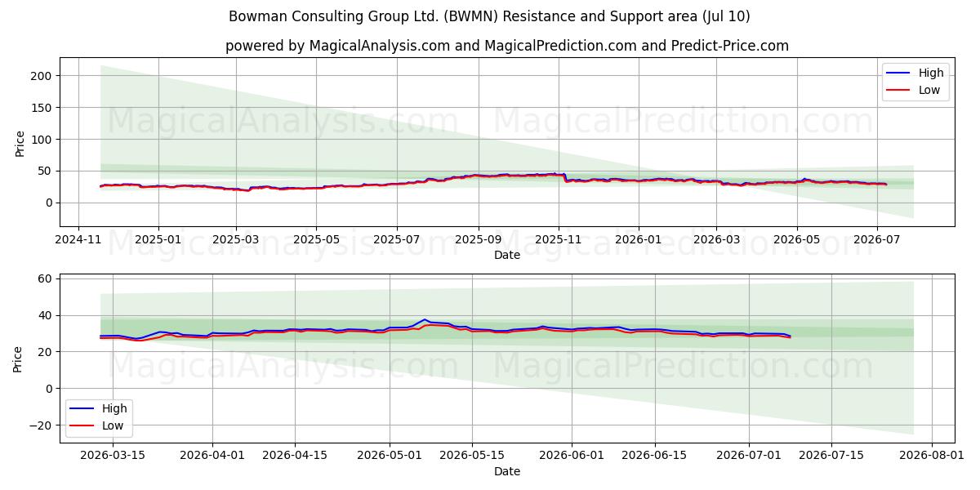
Task: Click the 2026-05-01 tick label
Action: (x=390, y=456)
